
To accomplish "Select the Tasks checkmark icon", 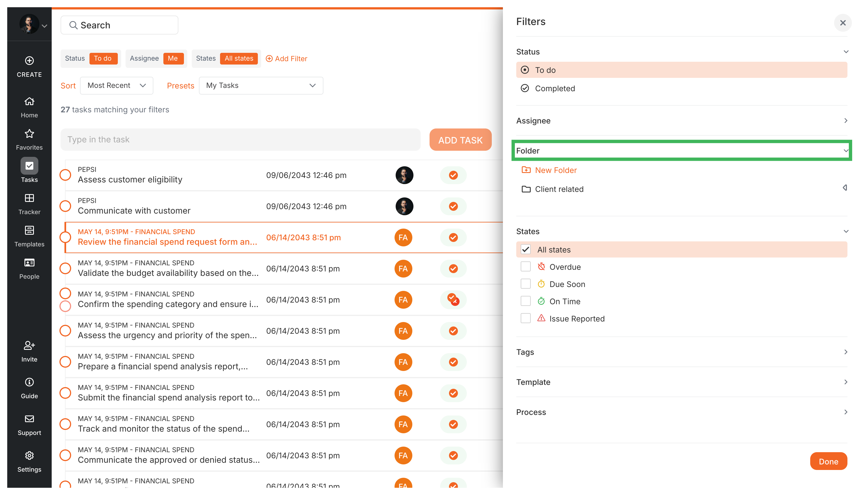I will coord(29,166).
